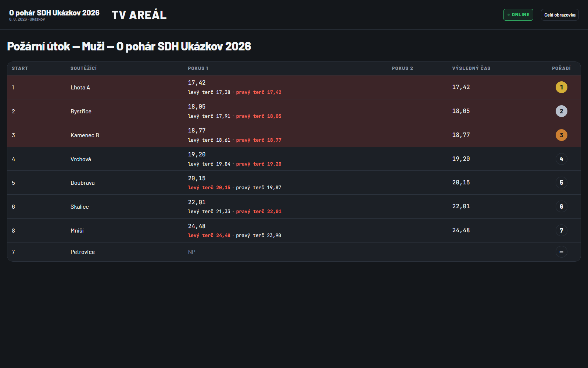Click the POKUS 2 column header
The height and width of the screenshot is (368, 588).
[x=402, y=68]
